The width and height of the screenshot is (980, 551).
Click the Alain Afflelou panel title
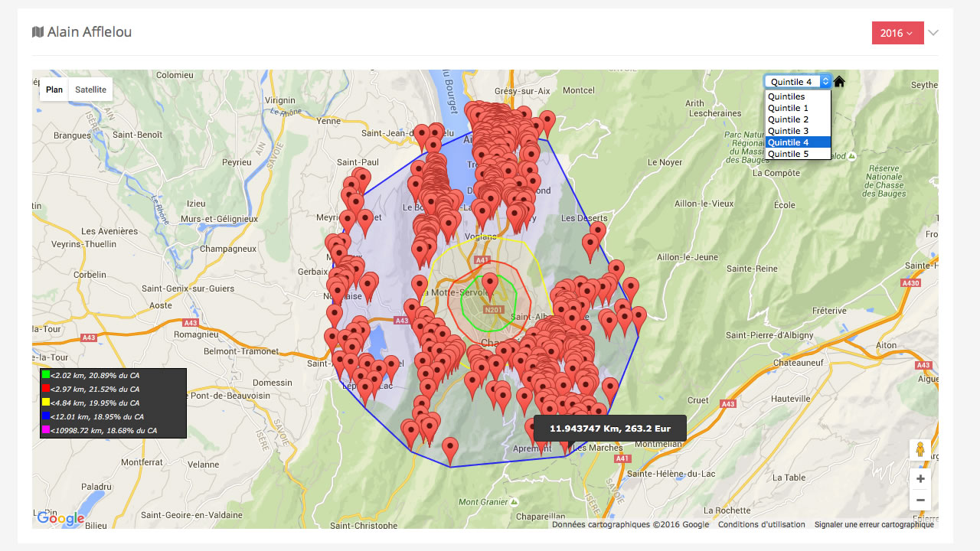point(90,32)
